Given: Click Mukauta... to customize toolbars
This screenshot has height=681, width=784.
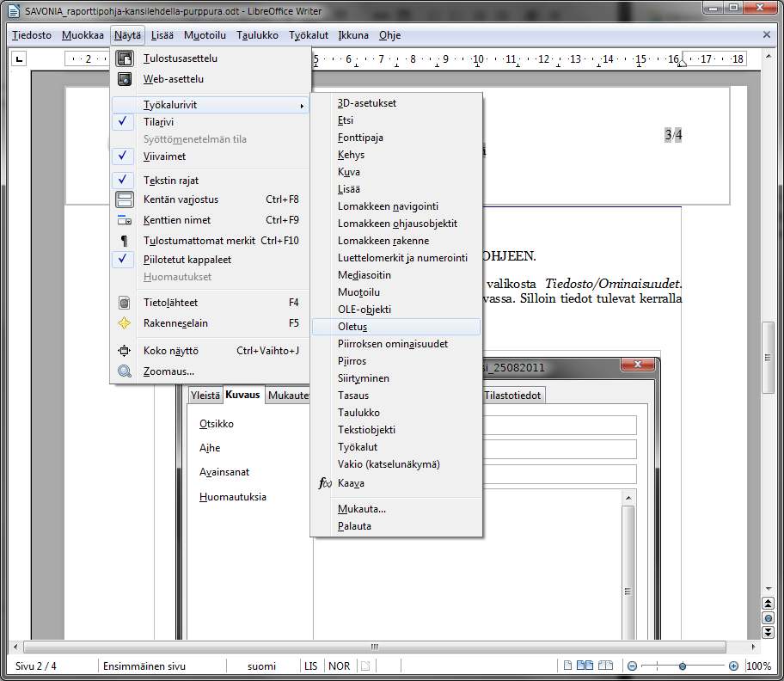Looking at the screenshot, I should [x=362, y=509].
